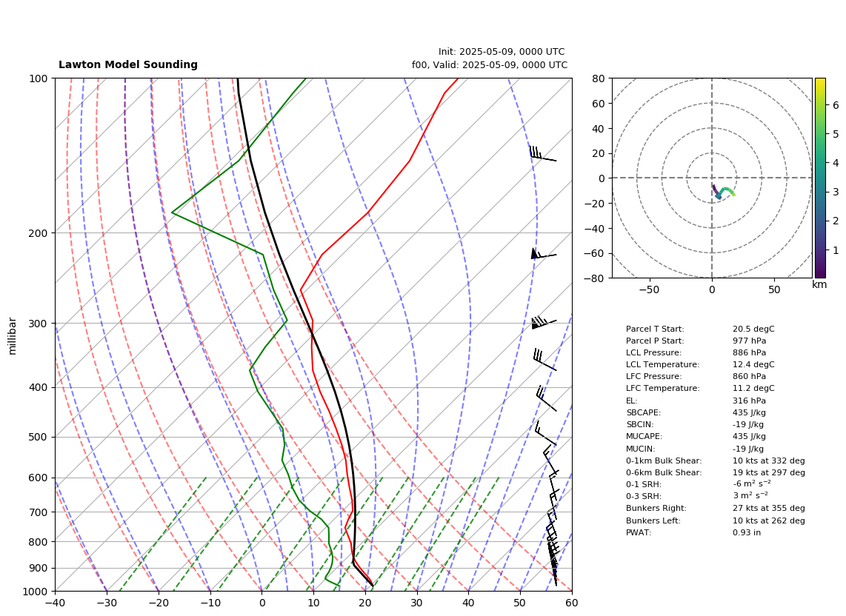Click the "3 m² s⁻²" value
The height and width of the screenshot is (616, 846).
click(750, 496)
